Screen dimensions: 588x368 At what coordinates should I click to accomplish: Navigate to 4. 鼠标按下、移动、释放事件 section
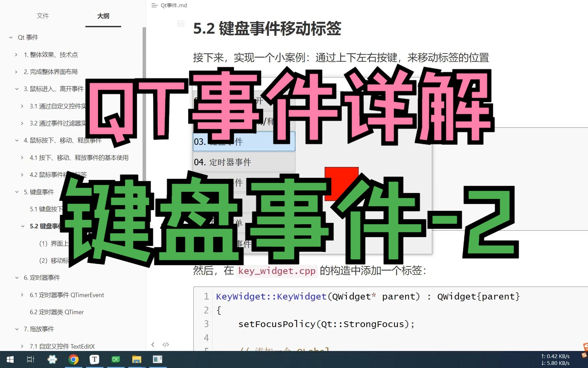coord(63,140)
